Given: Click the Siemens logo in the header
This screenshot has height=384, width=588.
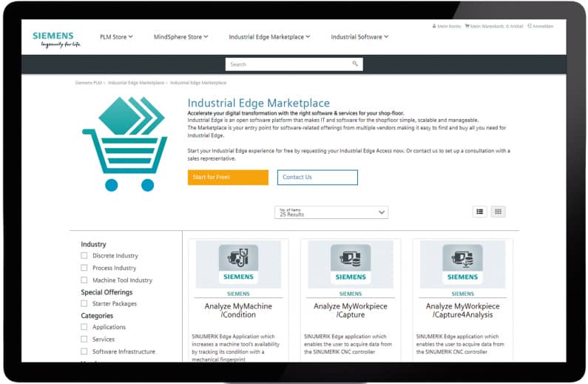Looking at the screenshot, I should 56,40.
